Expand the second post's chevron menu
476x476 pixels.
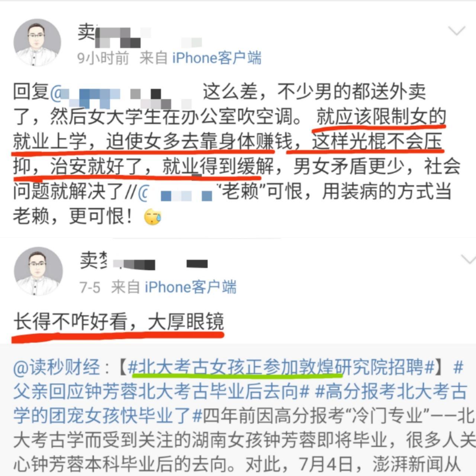point(468,259)
